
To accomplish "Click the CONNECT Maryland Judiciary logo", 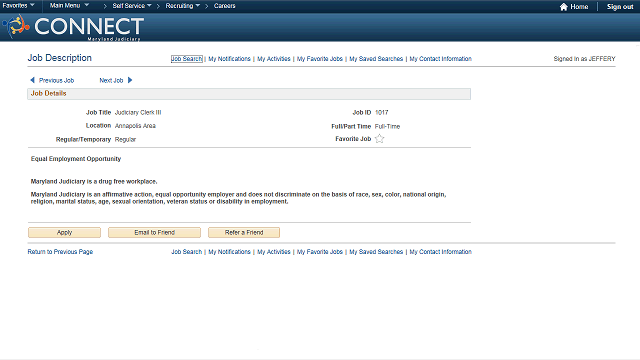I will (73, 27).
